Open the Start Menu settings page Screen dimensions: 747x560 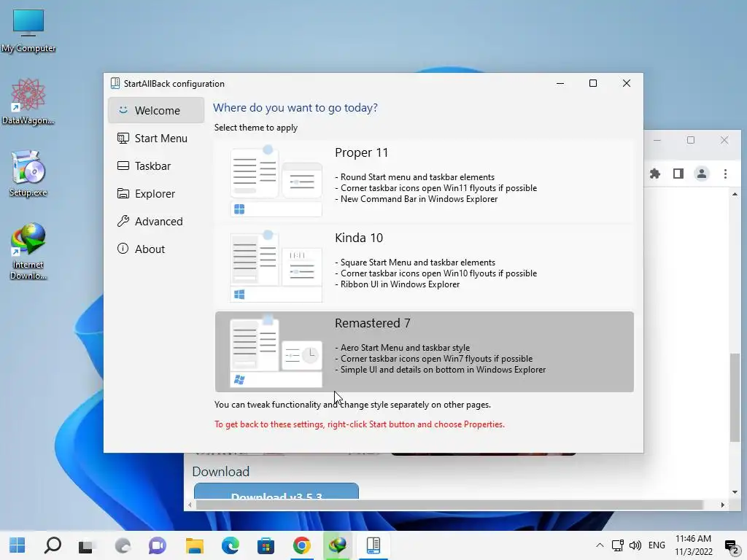tap(156, 138)
